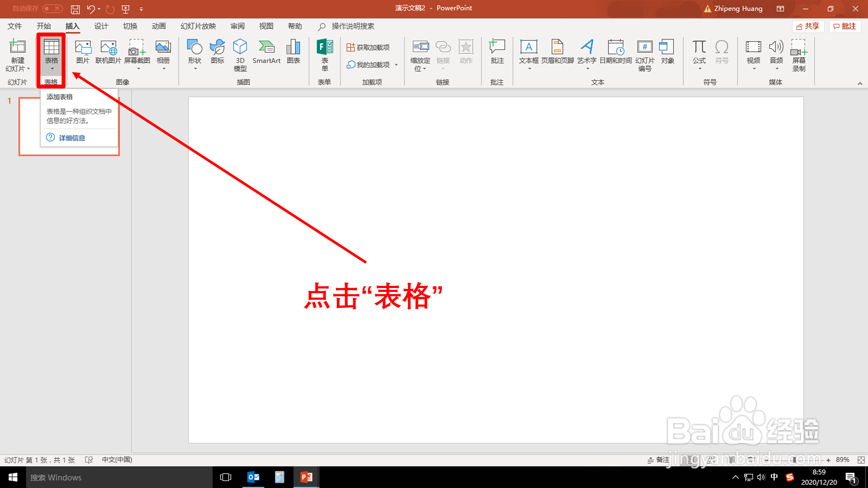Viewport: 868px width, 488px height.
Task: Switch to the Home (开始) tab
Action: (44, 26)
